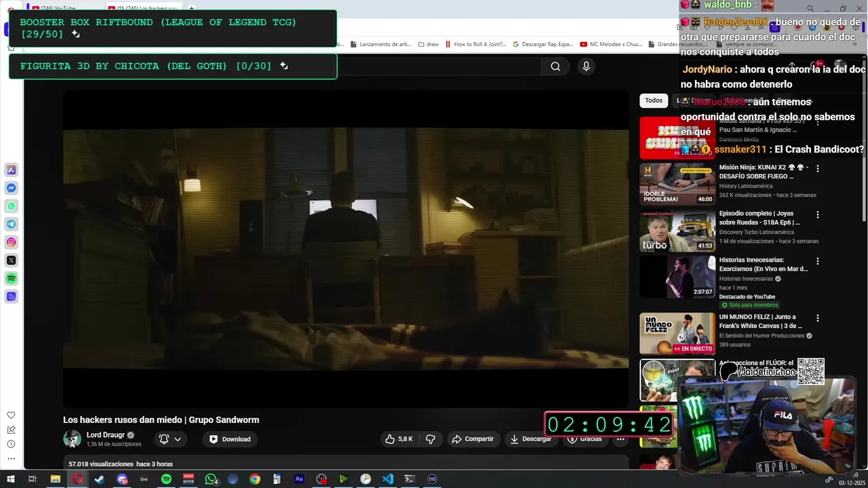The height and width of the screenshot is (488, 868).
Task: Open history clock icon in sidebar
Action: click(11, 444)
